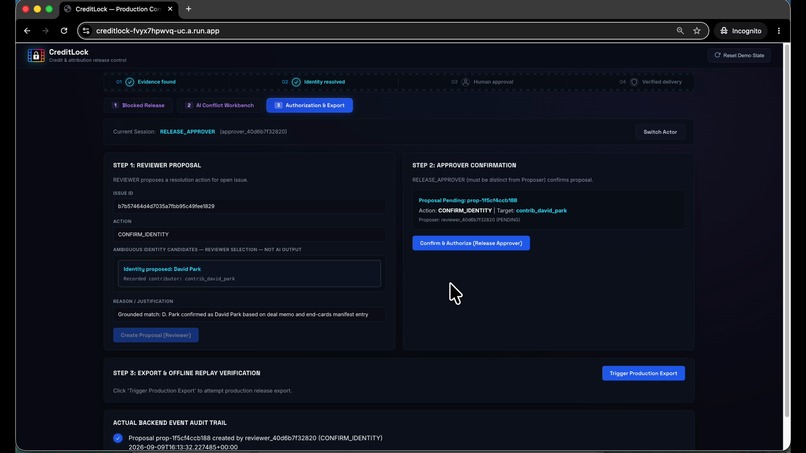This screenshot has width=806, height=453.
Task: Open a new browser tab with plus
Action: (189, 9)
